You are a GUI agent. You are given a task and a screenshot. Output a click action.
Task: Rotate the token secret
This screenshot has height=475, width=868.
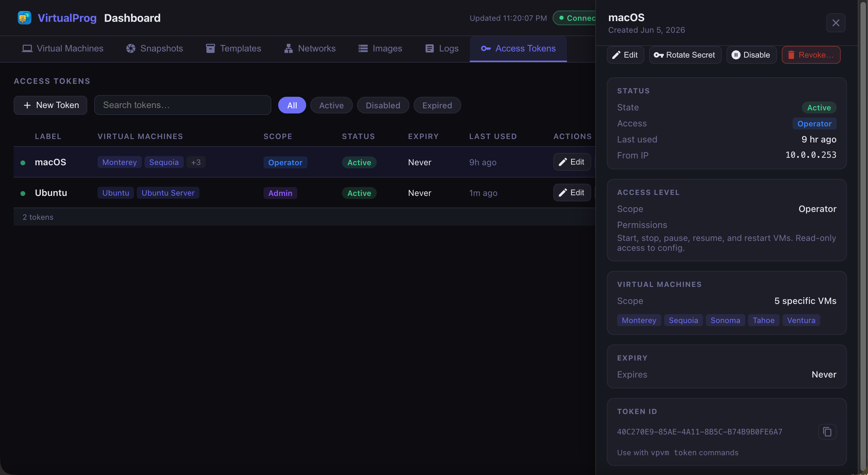tap(685, 55)
